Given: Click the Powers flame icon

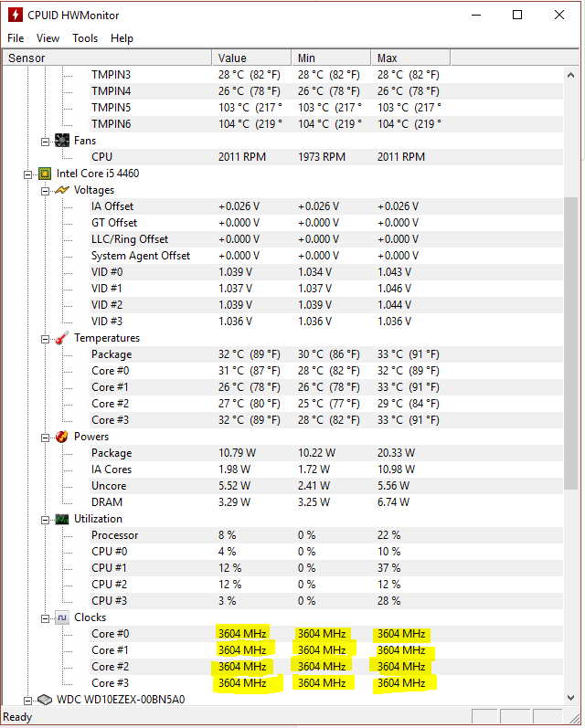Looking at the screenshot, I should pyautogui.click(x=62, y=437).
